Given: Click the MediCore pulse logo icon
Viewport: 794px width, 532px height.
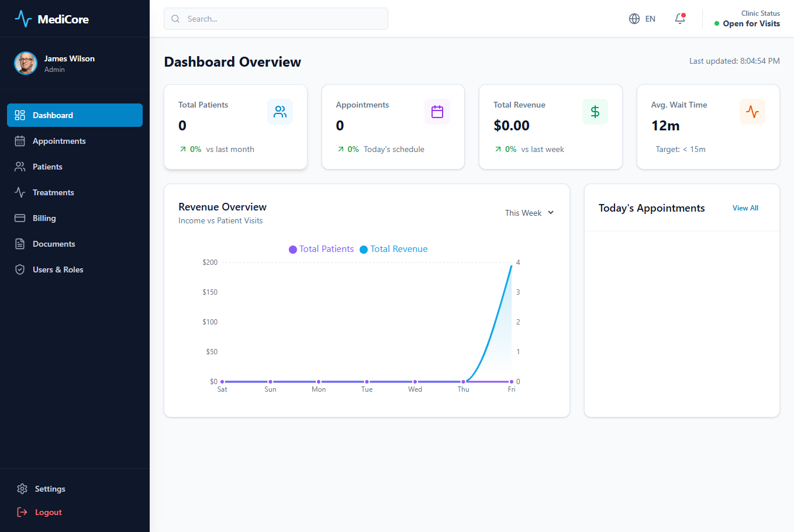Looking at the screenshot, I should [x=23, y=19].
